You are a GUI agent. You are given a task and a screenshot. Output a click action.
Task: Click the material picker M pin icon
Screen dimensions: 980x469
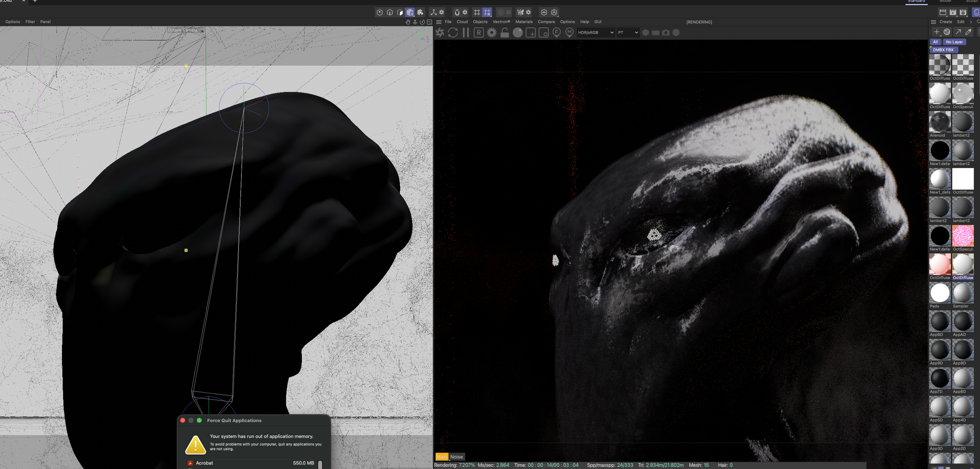pyautogui.click(x=570, y=33)
